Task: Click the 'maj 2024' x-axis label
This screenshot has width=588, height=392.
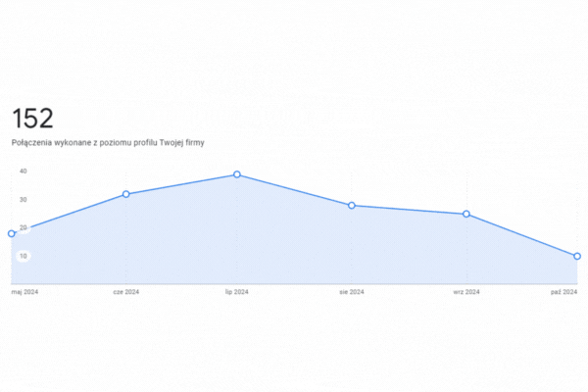Action: (24, 291)
